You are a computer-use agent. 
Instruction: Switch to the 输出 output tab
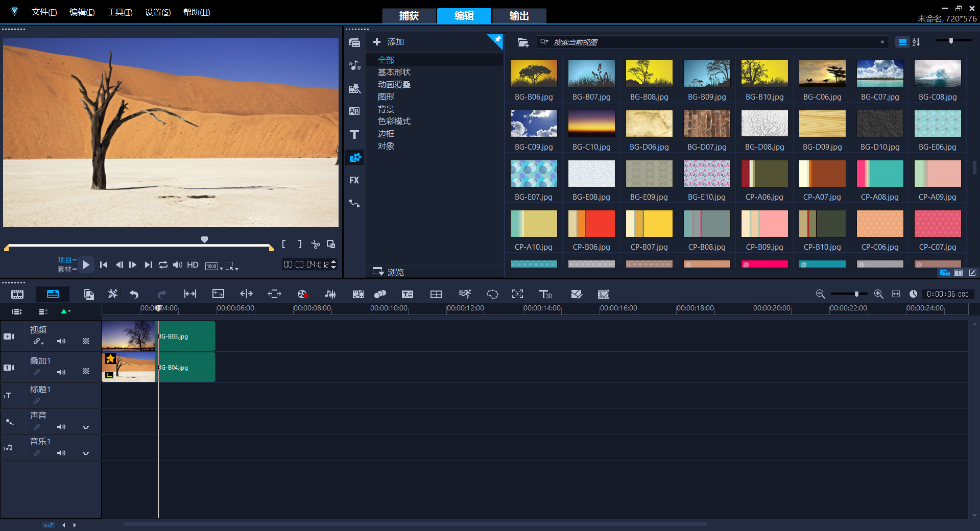tap(519, 16)
